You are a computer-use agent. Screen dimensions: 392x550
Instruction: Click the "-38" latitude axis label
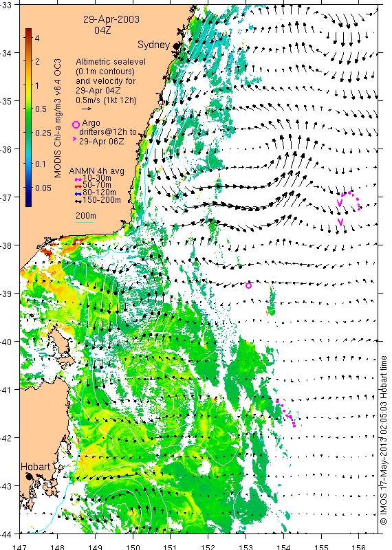[6, 245]
